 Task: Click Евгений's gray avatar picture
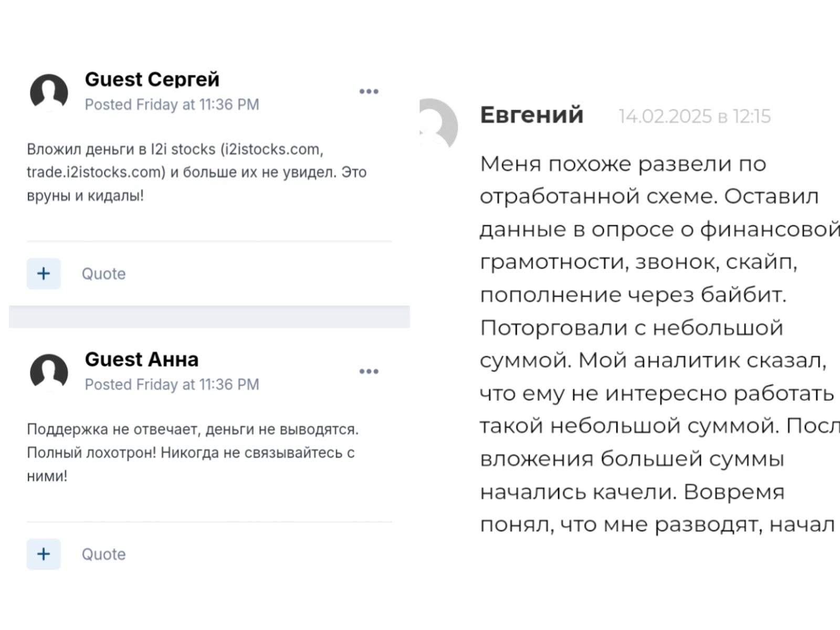[x=439, y=127]
